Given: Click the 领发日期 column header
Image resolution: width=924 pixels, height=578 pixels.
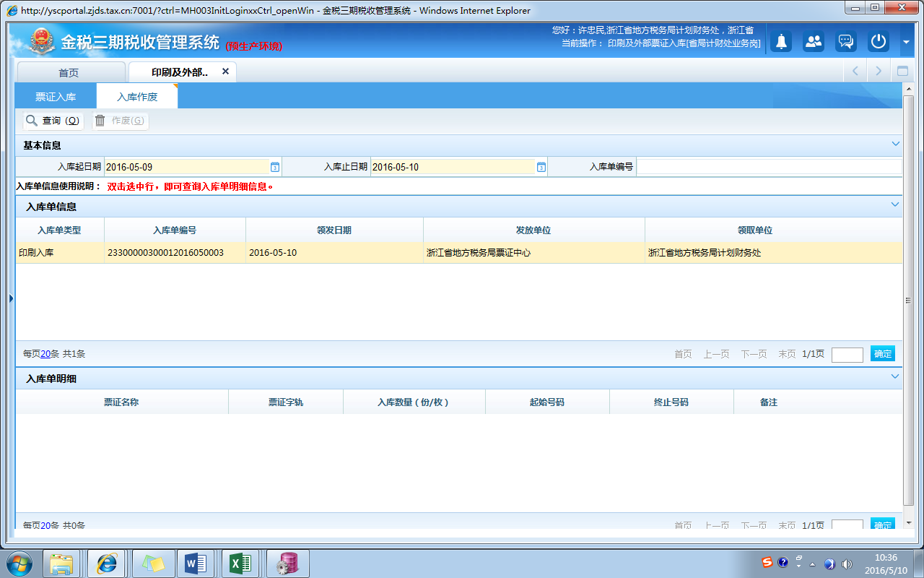Looking at the screenshot, I should point(334,230).
